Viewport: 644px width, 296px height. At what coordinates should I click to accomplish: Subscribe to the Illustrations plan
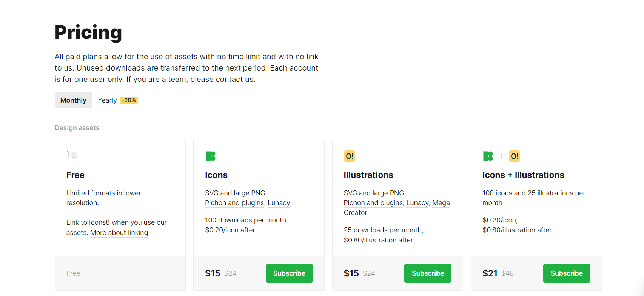pyautogui.click(x=428, y=273)
